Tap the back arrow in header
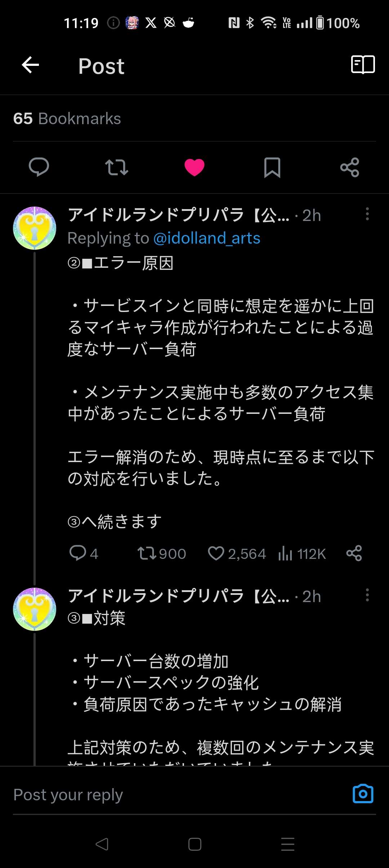 [31, 65]
